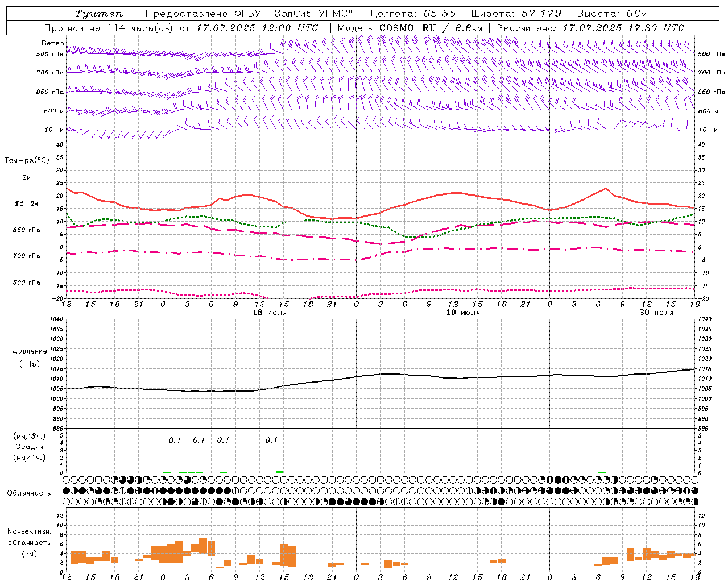Click the Ветер wind section label
728x582 pixels.
click(x=52, y=43)
